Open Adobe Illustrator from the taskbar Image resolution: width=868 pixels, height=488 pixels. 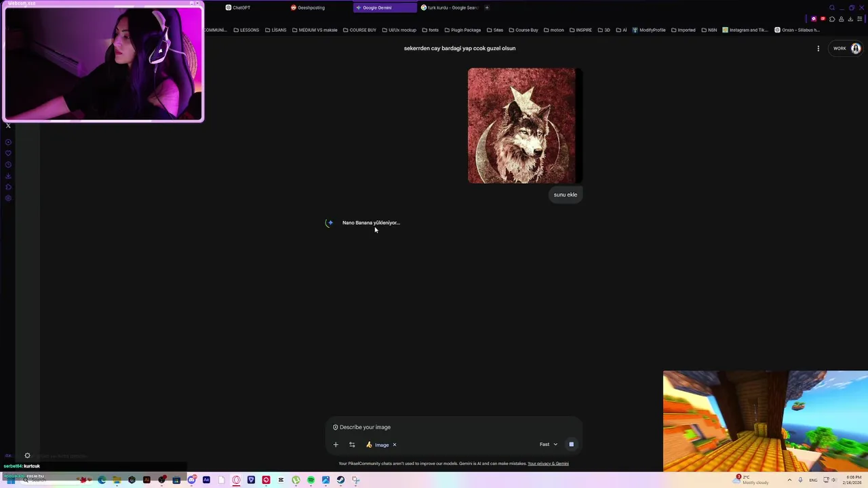pyautogui.click(x=146, y=480)
